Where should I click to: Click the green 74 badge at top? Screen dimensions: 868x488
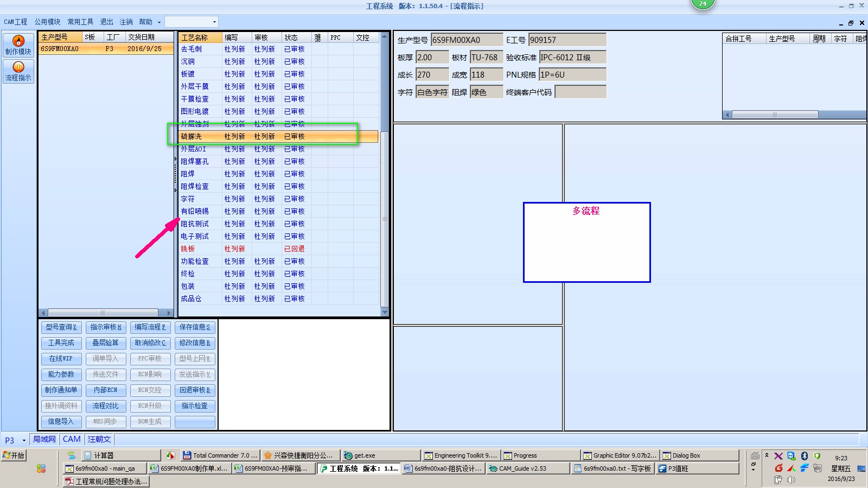coord(703,4)
